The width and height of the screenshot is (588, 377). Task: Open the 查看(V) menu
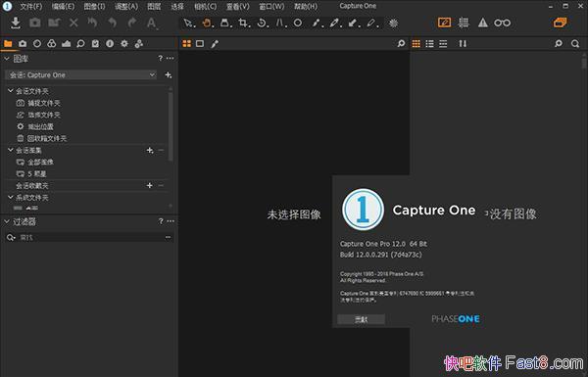point(238,7)
